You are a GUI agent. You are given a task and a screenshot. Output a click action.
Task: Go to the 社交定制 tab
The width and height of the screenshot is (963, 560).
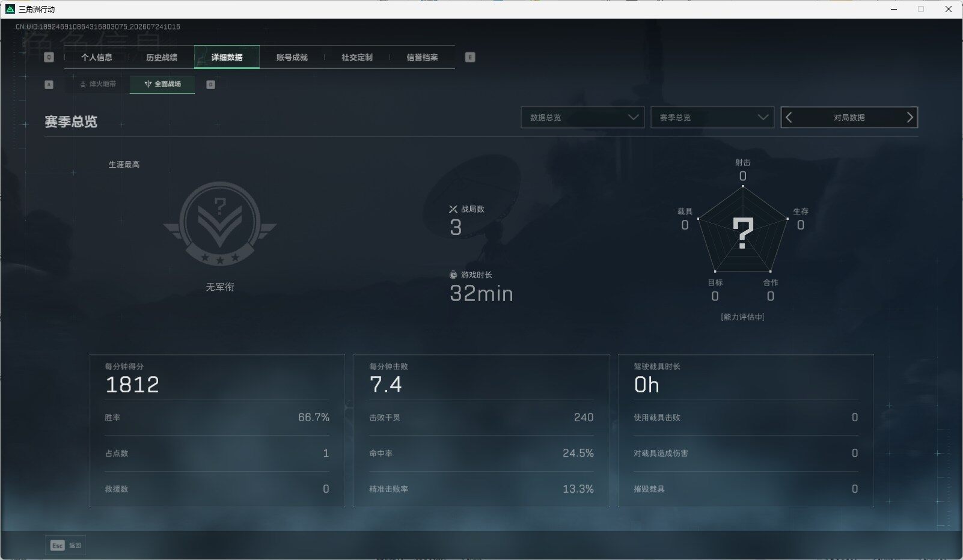pos(357,57)
